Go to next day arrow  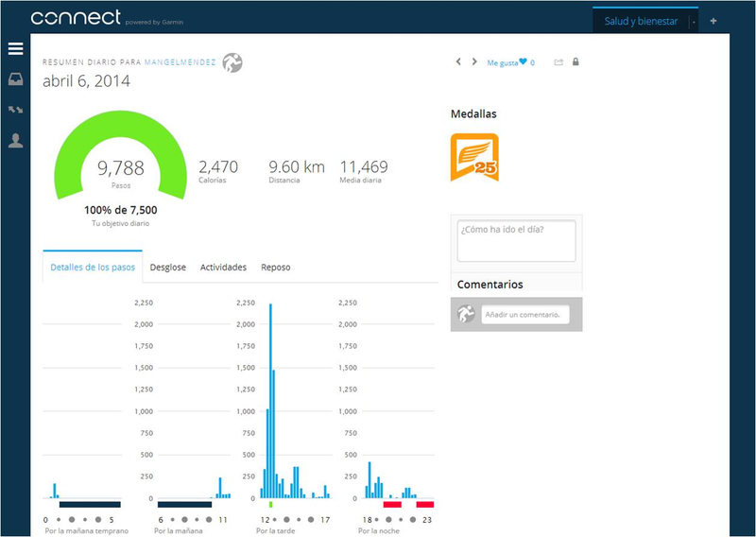click(474, 61)
